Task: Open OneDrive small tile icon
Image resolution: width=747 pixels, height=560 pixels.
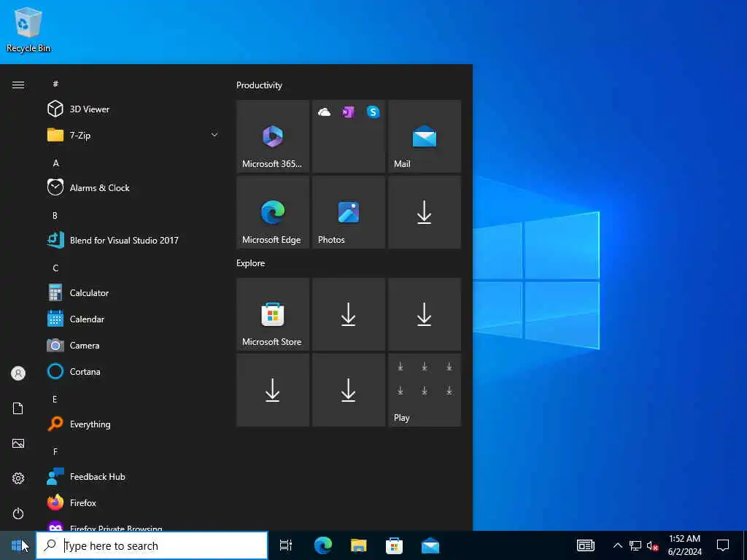Action: coord(325,112)
